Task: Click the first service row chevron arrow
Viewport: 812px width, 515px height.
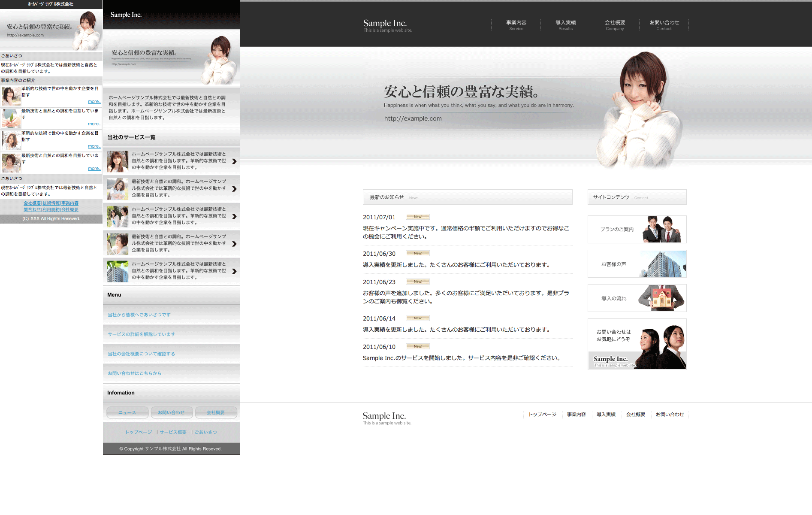Action: click(x=234, y=161)
